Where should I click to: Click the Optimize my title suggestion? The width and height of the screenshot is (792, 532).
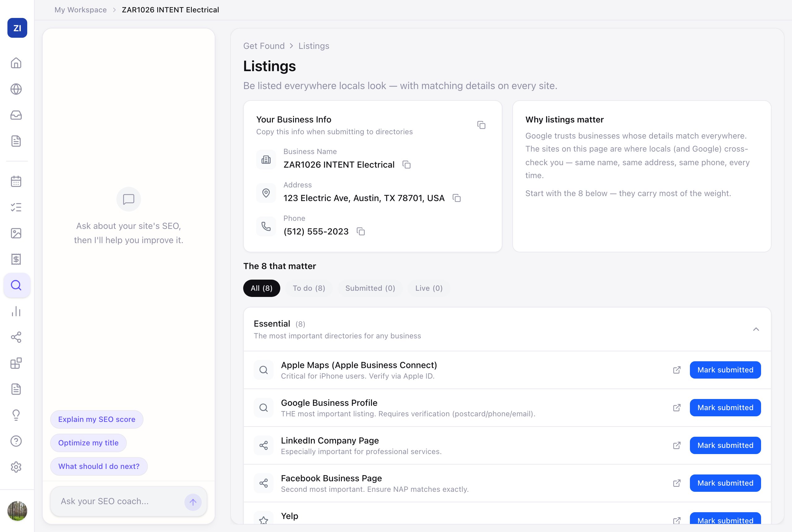(x=88, y=443)
